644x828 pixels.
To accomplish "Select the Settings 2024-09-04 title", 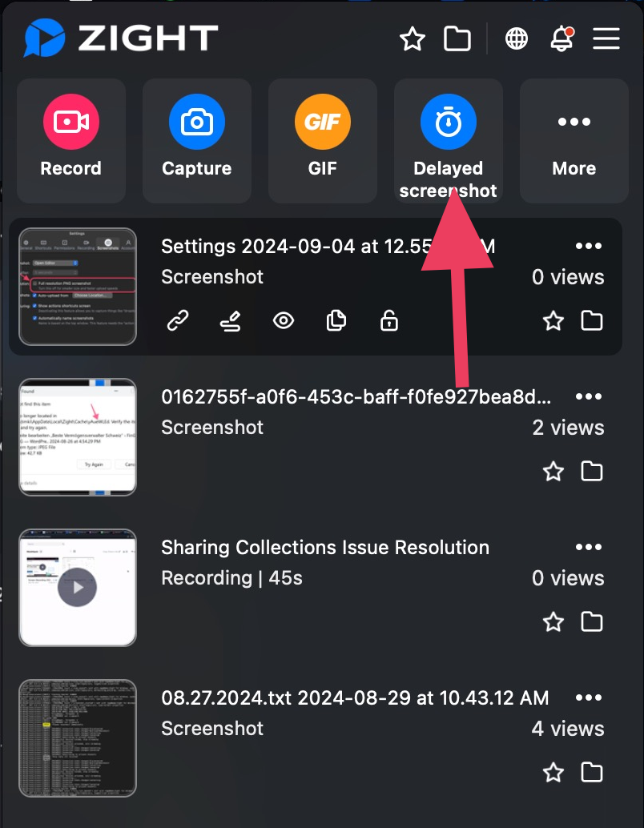I will 328,246.
